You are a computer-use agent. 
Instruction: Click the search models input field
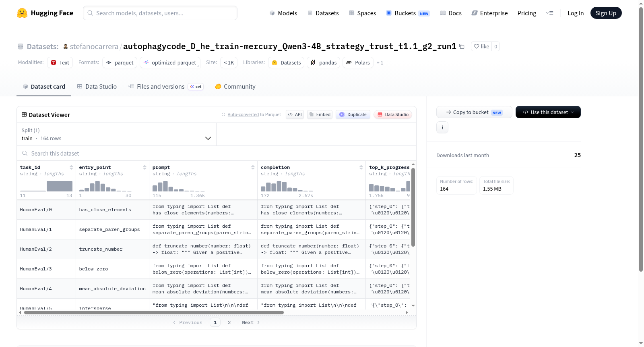[160, 13]
